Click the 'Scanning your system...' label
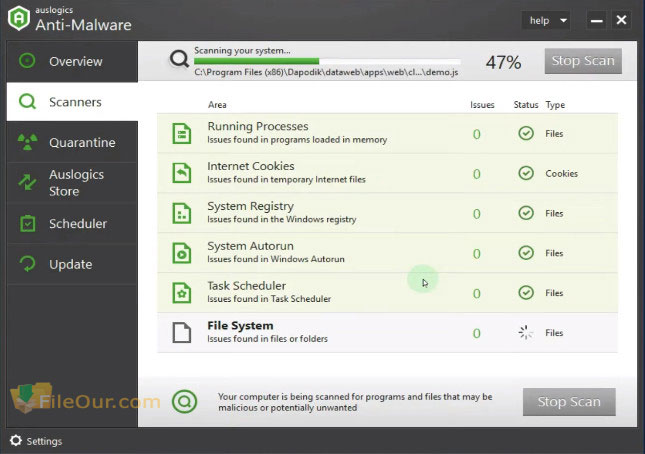The width and height of the screenshot is (645, 454). pyautogui.click(x=242, y=51)
